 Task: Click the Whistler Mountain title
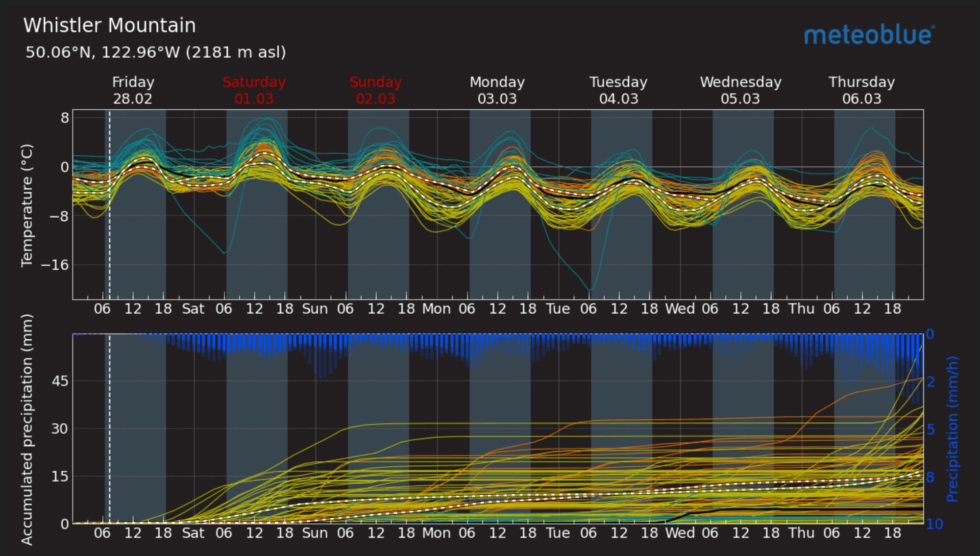tap(109, 25)
